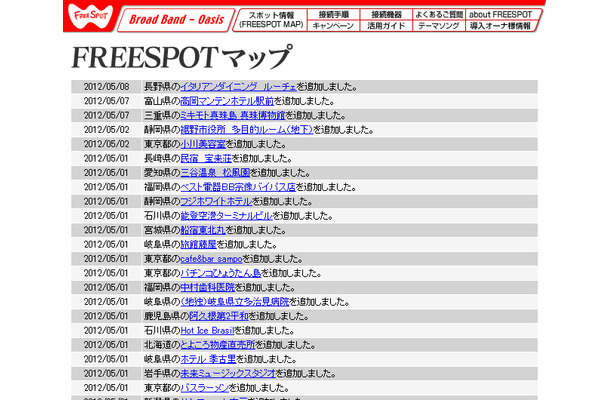The width and height of the screenshot is (610, 400).
Task: Open the ベスト電器BB宗像バイパス店 link
Action: [x=238, y=187]
